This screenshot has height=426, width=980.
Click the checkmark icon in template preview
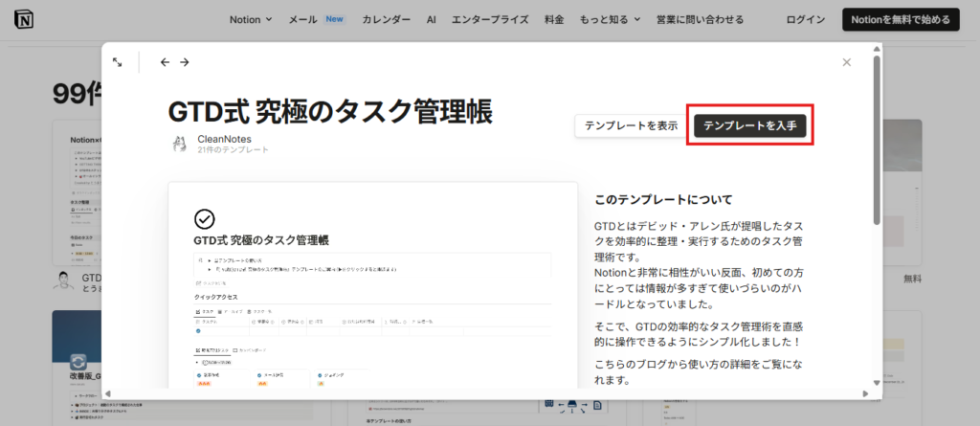(205, 218)
